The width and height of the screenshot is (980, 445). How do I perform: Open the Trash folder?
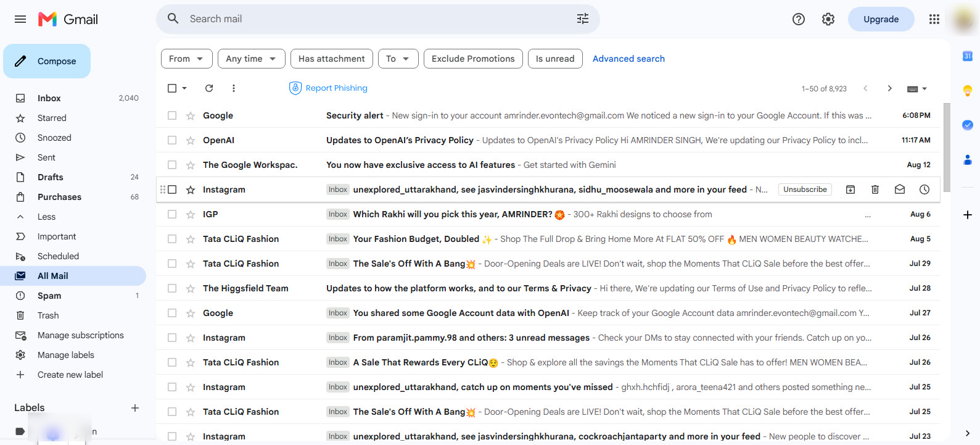click(74, 315)
